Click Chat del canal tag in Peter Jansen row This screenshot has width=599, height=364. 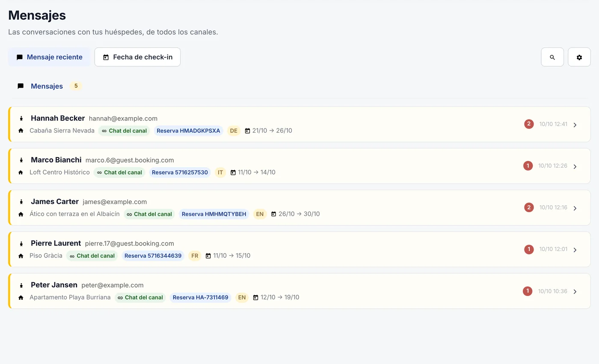140,298
